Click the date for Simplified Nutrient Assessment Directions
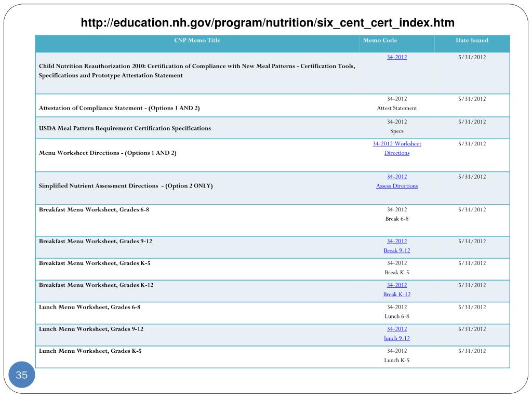This screenshot has height=399, width=532. [472, 177]
